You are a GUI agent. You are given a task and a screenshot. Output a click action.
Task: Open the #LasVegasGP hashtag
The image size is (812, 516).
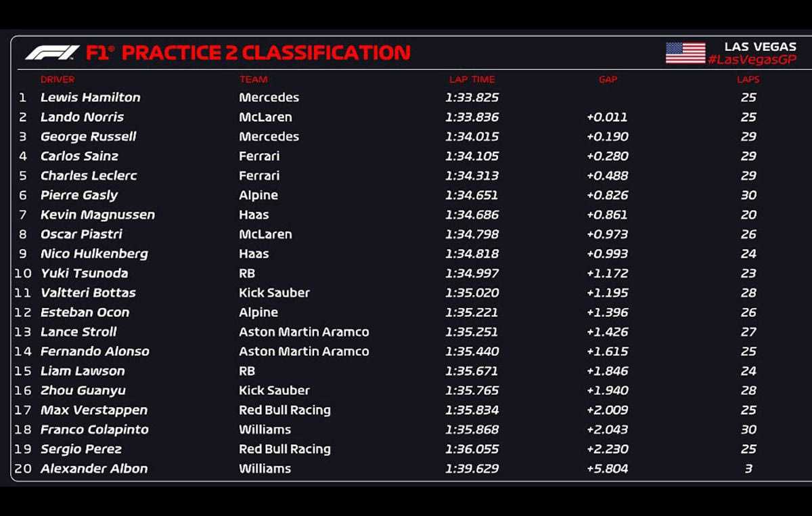[x=752, y=60]
